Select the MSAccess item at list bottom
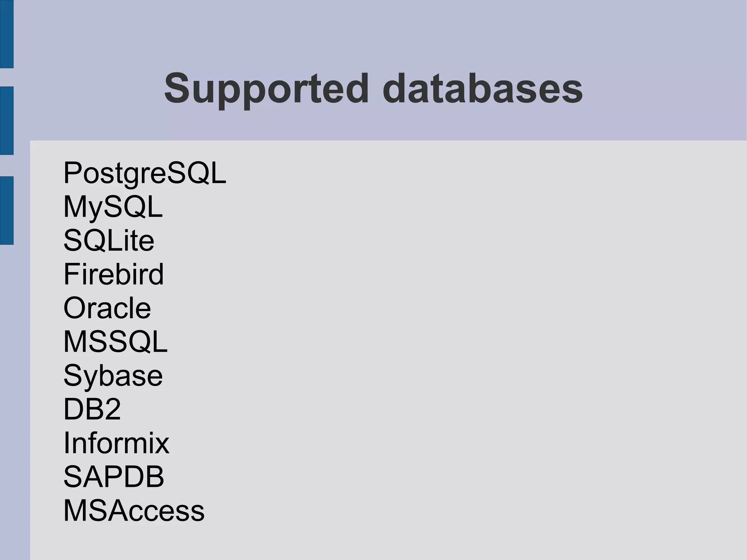 pos(134,510)
